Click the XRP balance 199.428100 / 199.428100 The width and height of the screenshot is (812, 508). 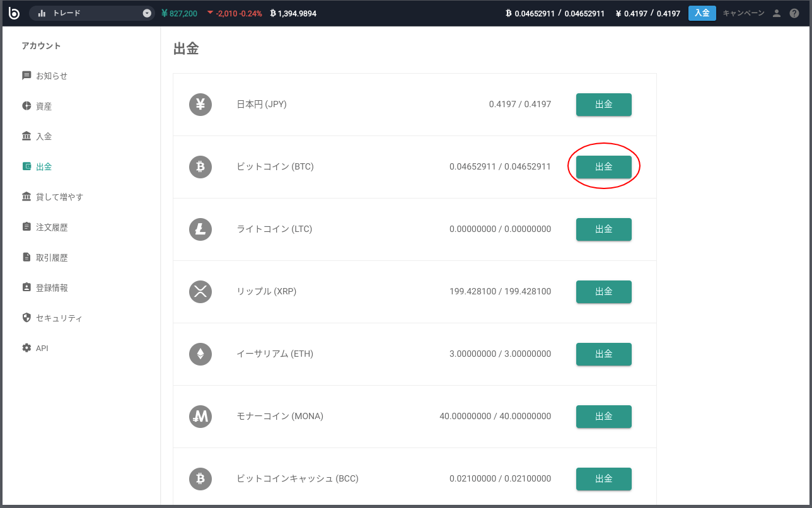point(501,292)
